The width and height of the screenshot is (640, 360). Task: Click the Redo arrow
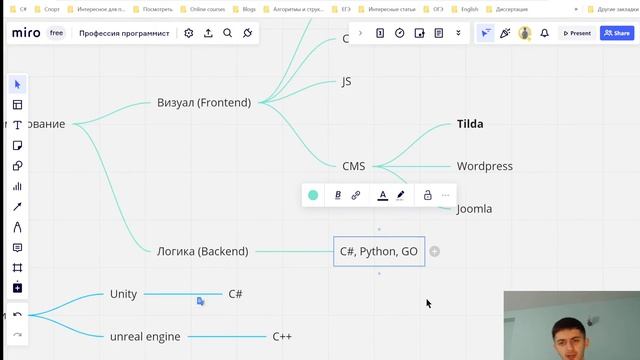(17, 335)
